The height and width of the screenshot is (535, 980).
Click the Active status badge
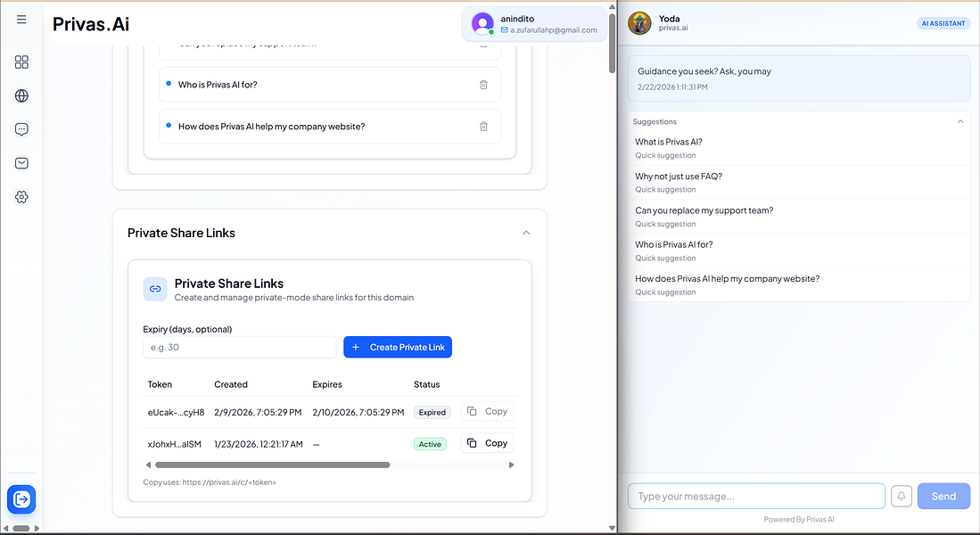430,444
